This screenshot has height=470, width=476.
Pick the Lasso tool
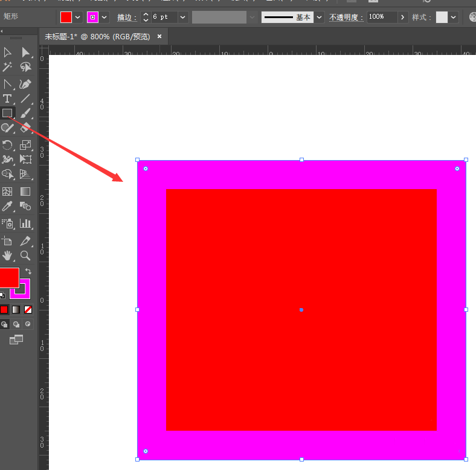pos(25,67)
